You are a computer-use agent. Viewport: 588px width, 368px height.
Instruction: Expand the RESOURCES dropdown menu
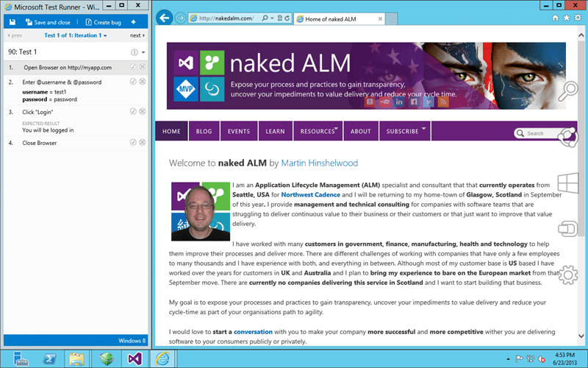click(x=318, y=131)
